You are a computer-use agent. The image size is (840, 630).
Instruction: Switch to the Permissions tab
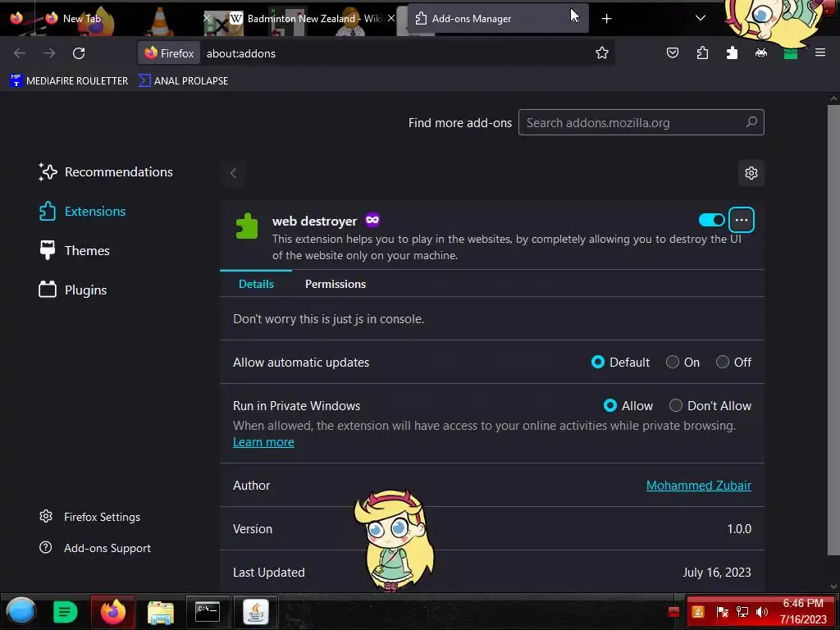tap(336, 284)
